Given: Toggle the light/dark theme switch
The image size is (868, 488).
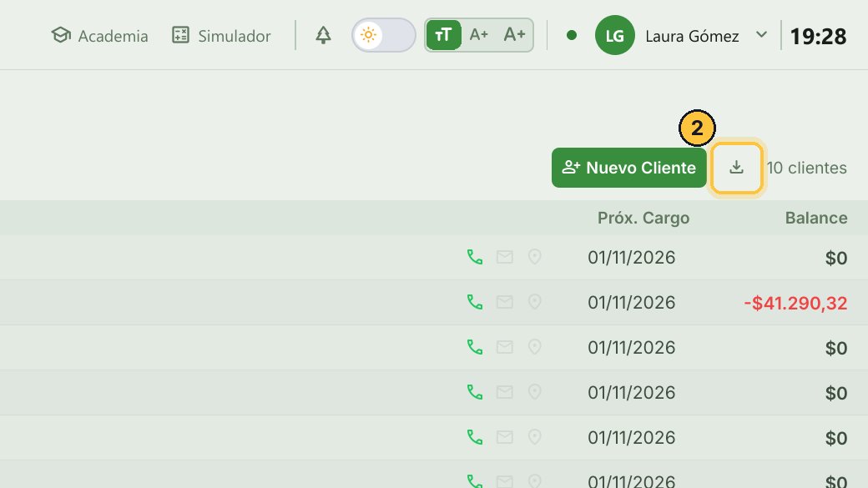Looking at the screenshot, I should (x=384, y=35).
